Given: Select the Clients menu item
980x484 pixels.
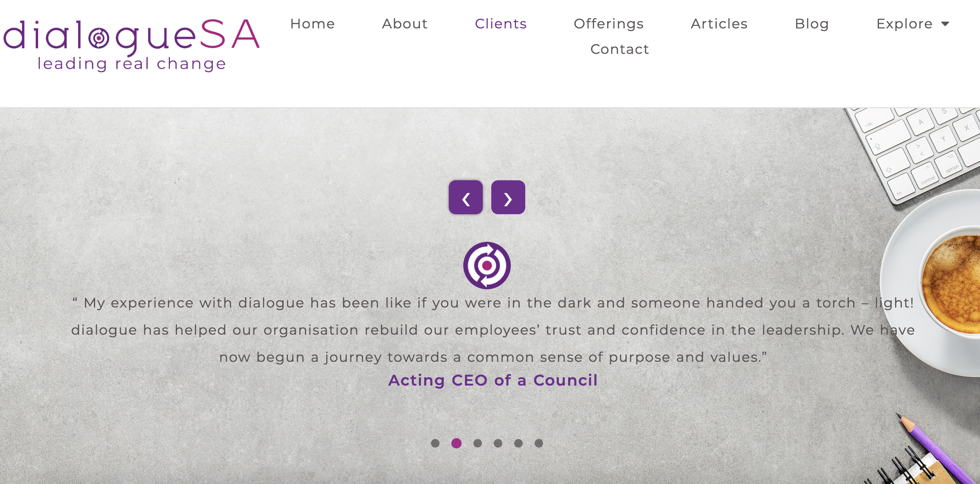Looking at the screenshot, I should click(x=501, y=24).
